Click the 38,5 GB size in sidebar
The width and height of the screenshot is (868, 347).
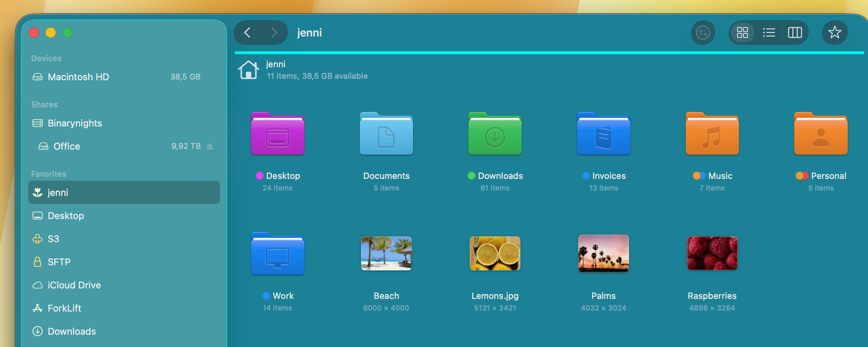186,77
